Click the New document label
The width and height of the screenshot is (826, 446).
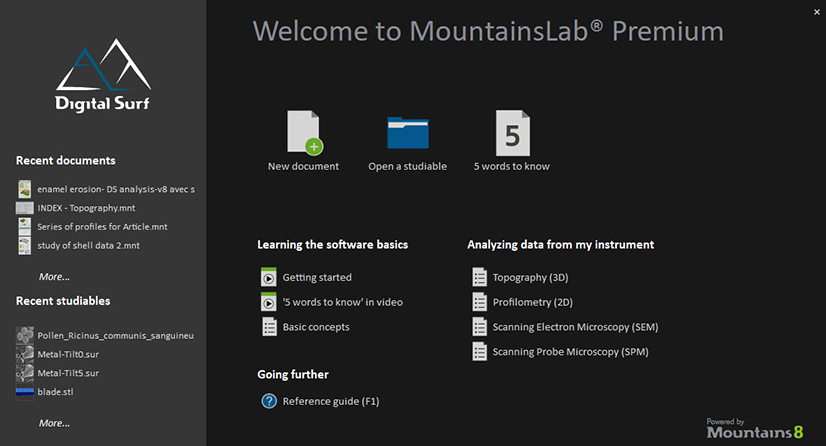[x=303, y=166]
